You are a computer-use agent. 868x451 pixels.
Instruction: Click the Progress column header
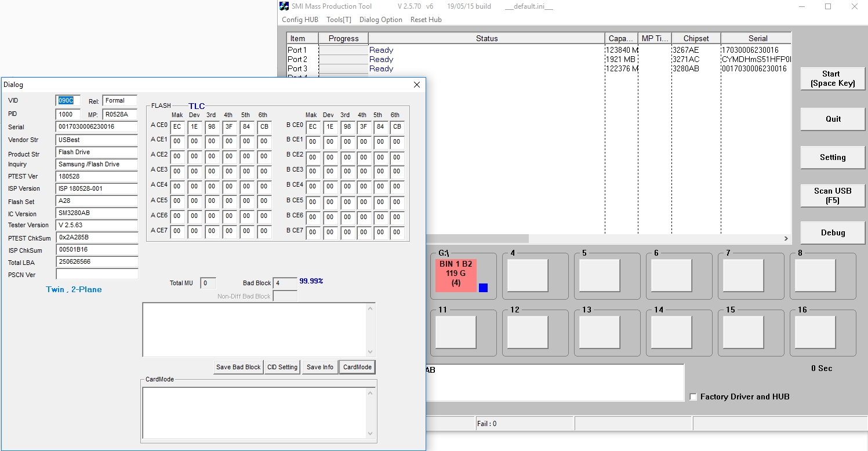[343, 38]
